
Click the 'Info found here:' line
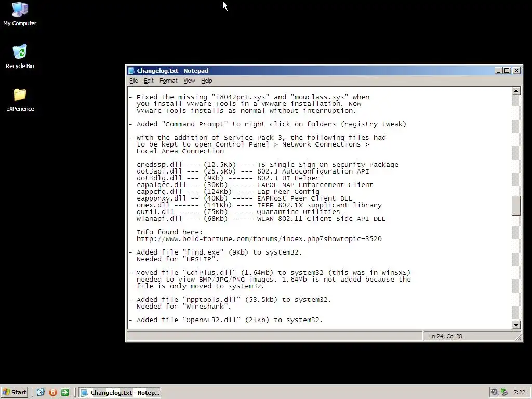point(169,232)
